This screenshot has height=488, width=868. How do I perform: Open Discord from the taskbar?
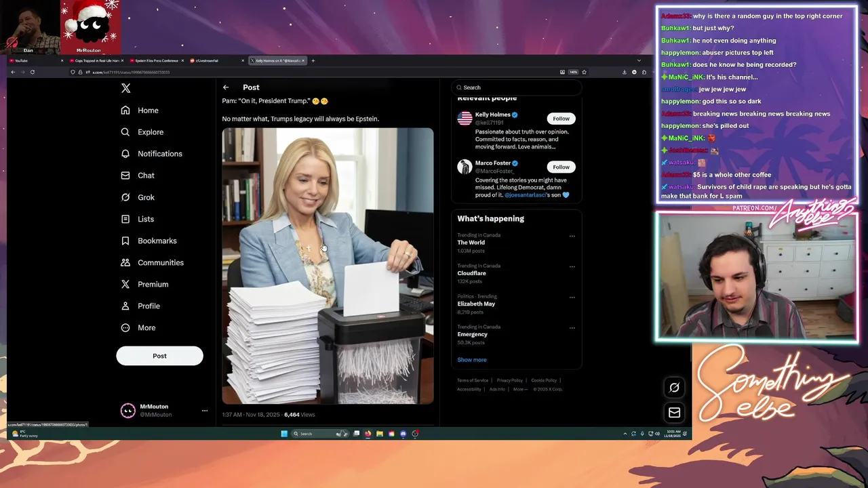coord(403,434)
